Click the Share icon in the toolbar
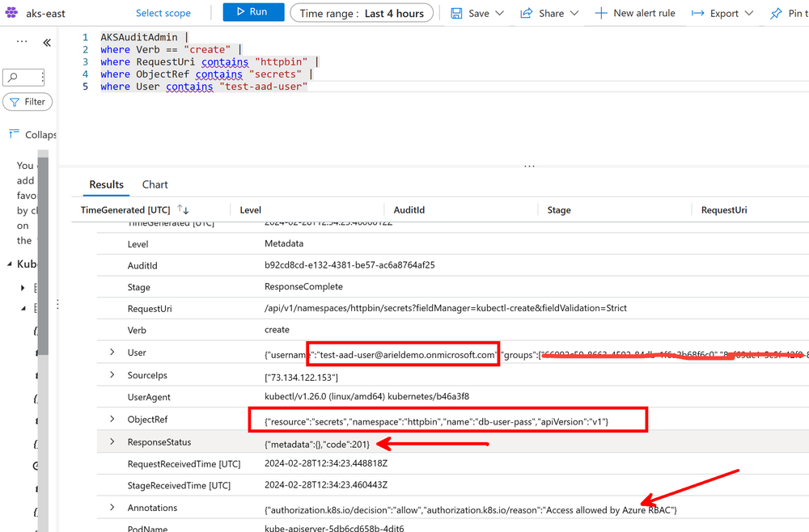This screenshot has width=809, height=532. coord(527,13)
